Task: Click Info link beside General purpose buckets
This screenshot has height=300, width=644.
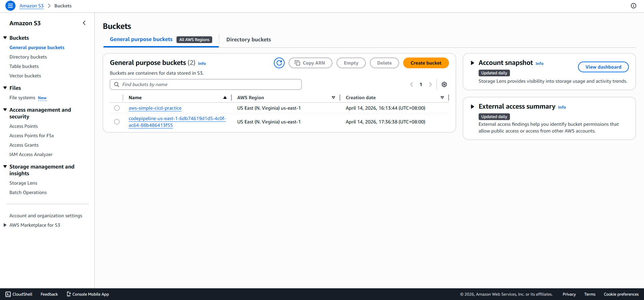Action: pos(202,64)
